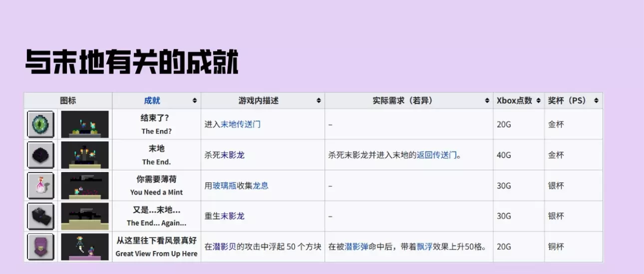Open the The End? achievement artwork thumbnail

coord(85,124)
